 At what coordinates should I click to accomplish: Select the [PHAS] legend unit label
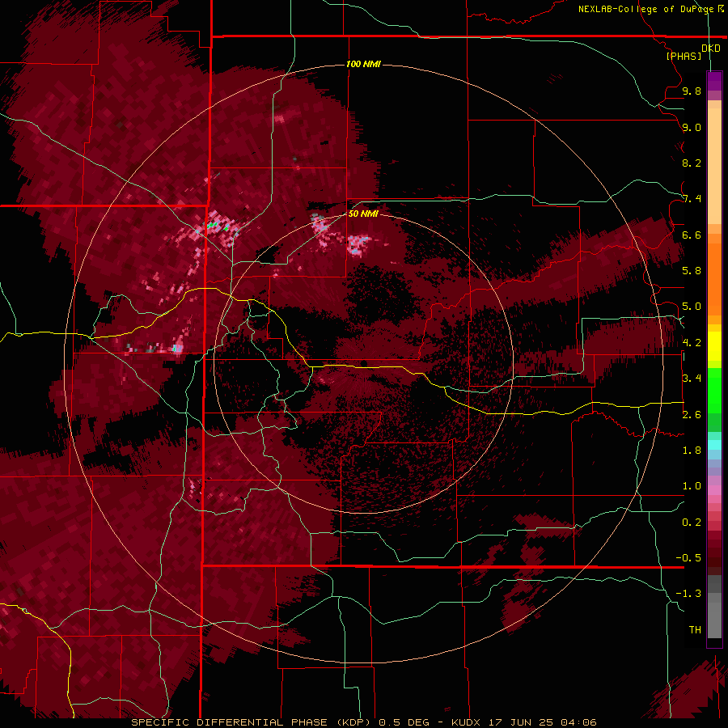click(684, 56)
